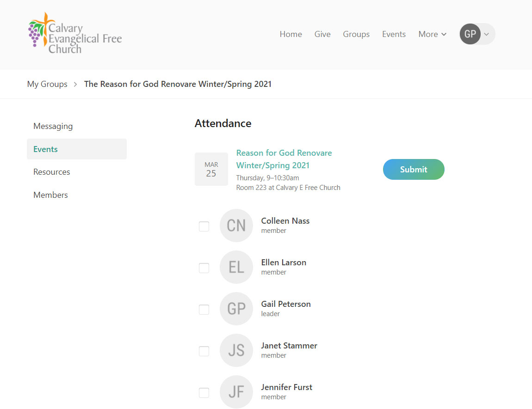
Task: Go to the Members sidebar section
Action: tap(50, 195)
